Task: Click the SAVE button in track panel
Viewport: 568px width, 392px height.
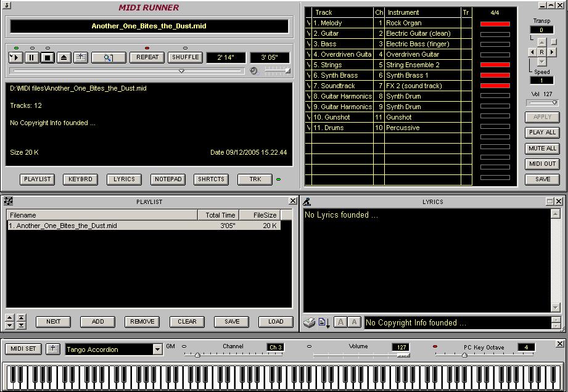Action: (x=542, y=179)
